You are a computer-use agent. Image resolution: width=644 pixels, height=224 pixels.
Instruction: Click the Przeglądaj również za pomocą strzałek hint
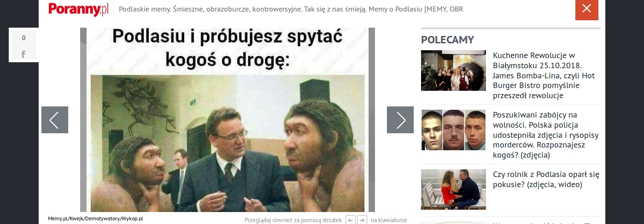[293, 220]
